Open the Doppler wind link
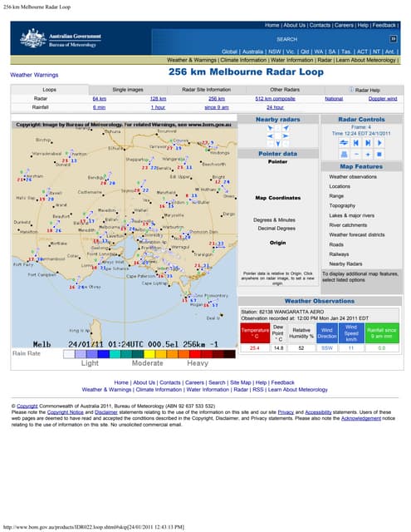The height and width of the screenshot is (532, 411). [x=383, y=99]
